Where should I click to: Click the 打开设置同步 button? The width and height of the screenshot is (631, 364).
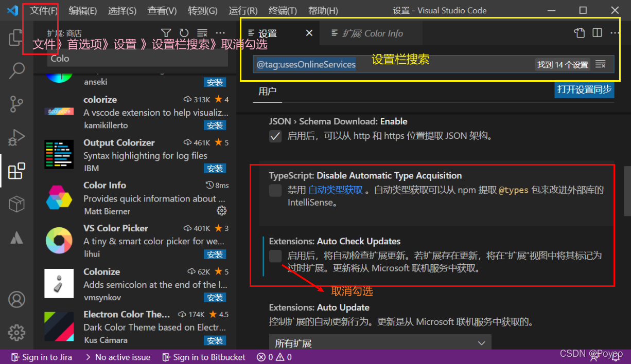click(x=585, y=89)
